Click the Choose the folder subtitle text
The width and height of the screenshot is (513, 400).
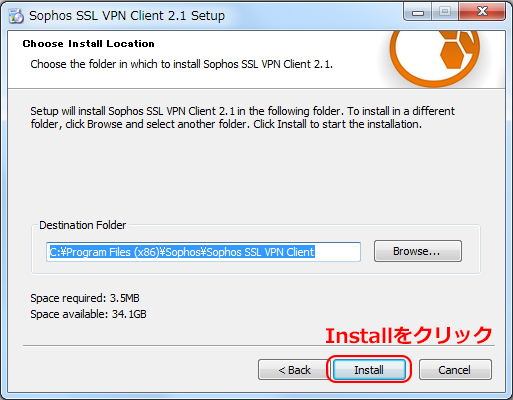181,64
